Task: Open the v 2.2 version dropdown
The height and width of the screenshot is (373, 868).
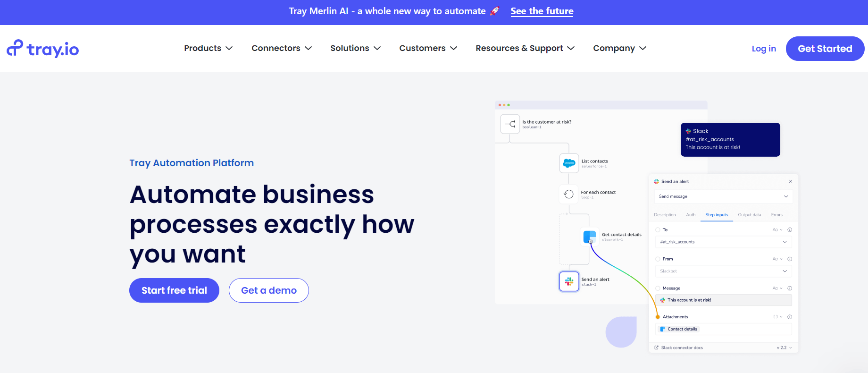Action: pos(784,348)
